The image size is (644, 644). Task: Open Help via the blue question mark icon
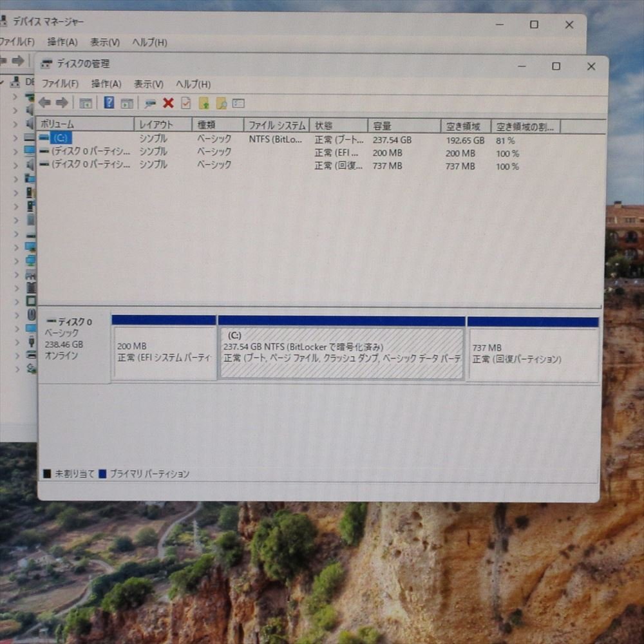pos(109,102)
